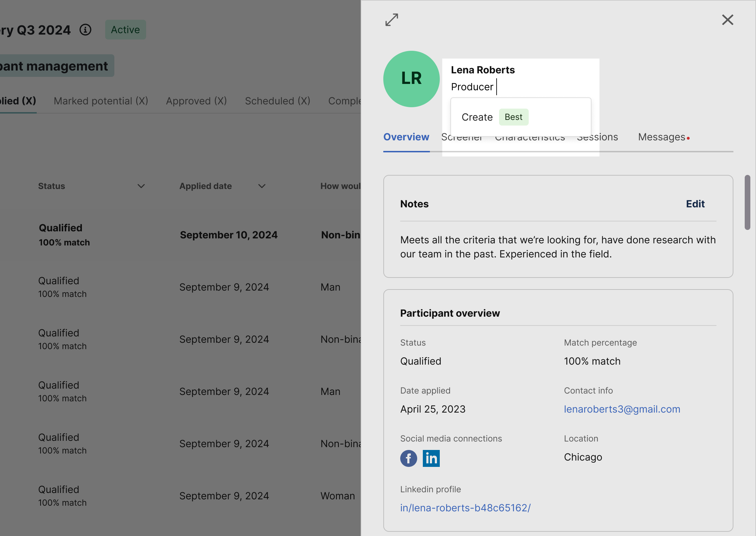
Task: Select the Approved (X) tab
Action: tap(197, 101)
